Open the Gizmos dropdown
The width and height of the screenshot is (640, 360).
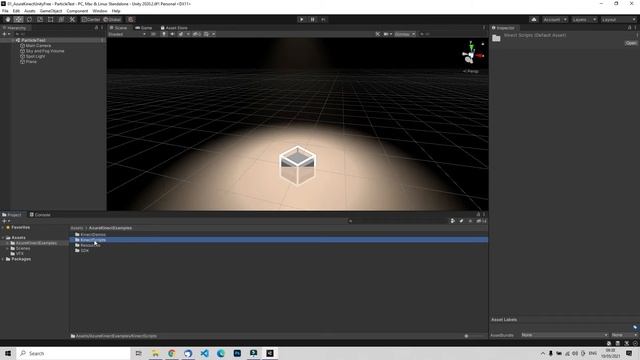pyautogui.click(x=404, y=34)
